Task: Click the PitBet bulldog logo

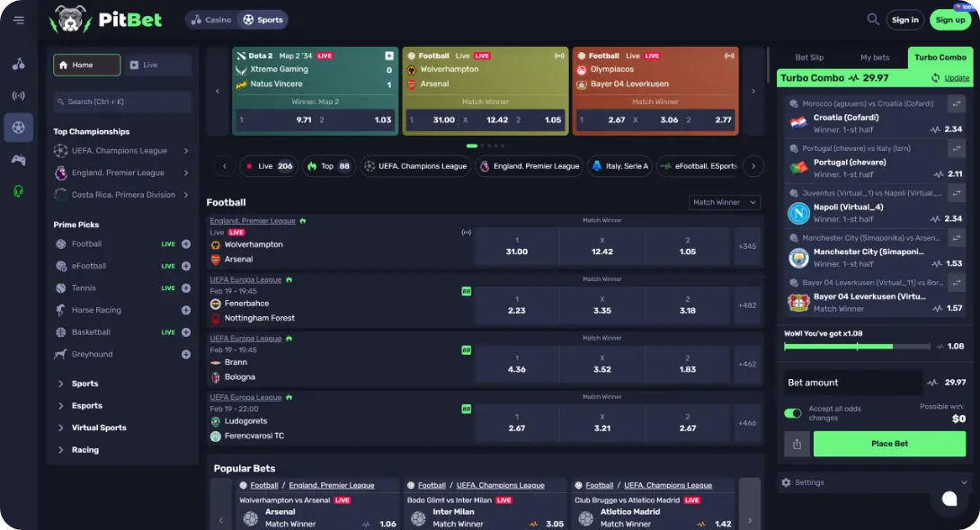Action: point(70,20)
